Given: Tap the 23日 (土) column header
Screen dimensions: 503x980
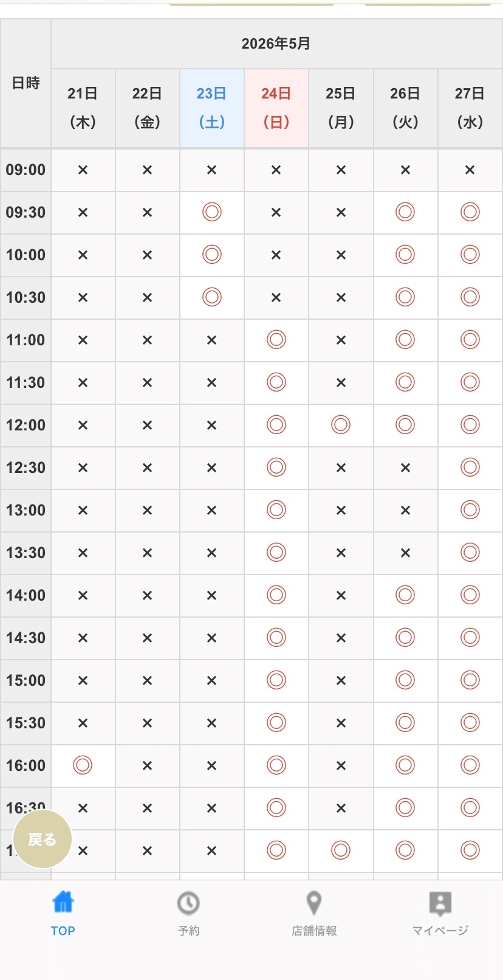Looking at the screenshot, I should tap(211, 108).
